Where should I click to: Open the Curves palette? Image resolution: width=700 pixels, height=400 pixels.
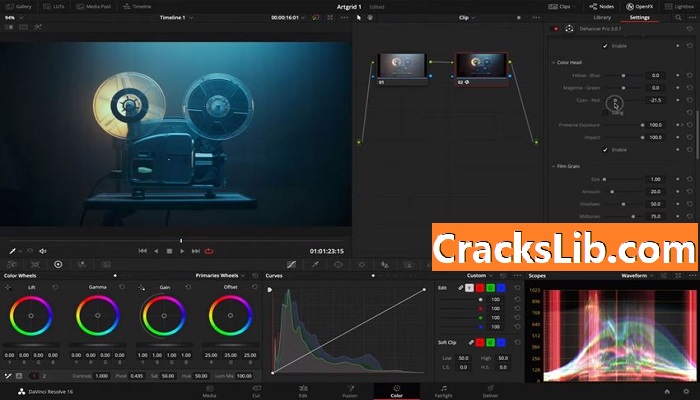pyautogui.click(x=291, y=264)
